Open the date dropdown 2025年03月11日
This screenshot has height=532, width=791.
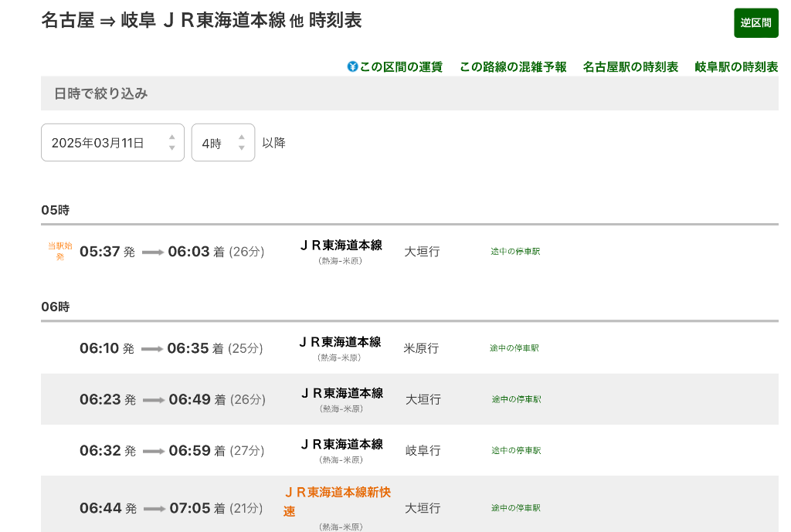pyautogui.click(x=113, y=143)
